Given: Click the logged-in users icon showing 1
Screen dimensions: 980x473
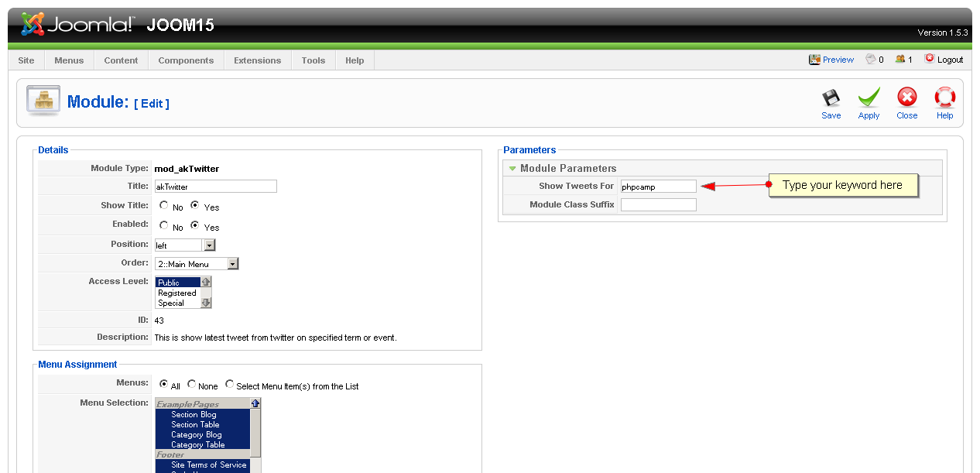Looking at the screenshot, I should coord(899,59).
